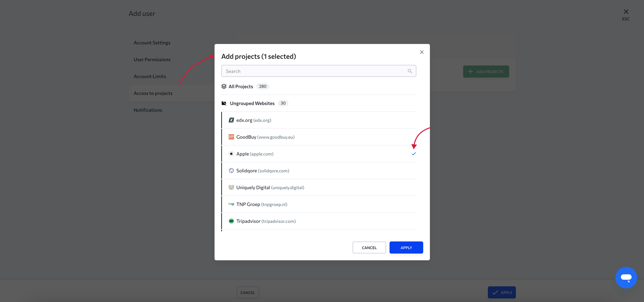Viewport: 644px width, 302px height.
Task: Click the 30 count badge
Action: (x=283, y=103)
